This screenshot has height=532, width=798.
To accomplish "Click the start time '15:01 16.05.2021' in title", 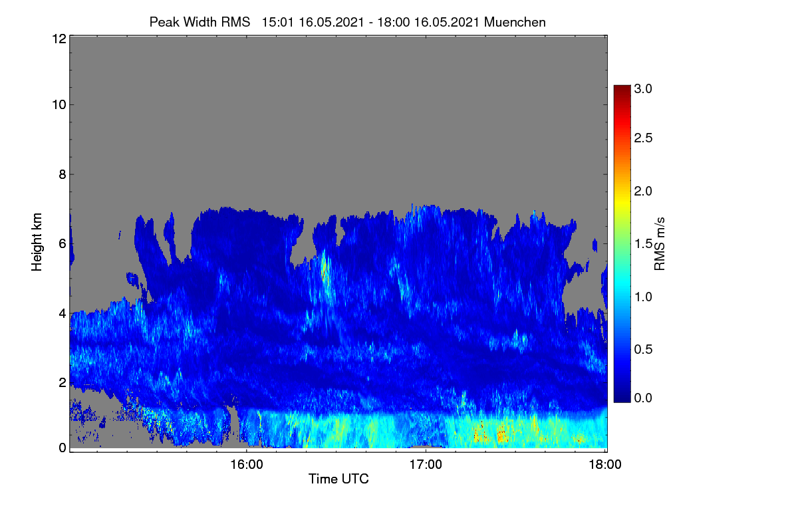I will coord(313,22).
